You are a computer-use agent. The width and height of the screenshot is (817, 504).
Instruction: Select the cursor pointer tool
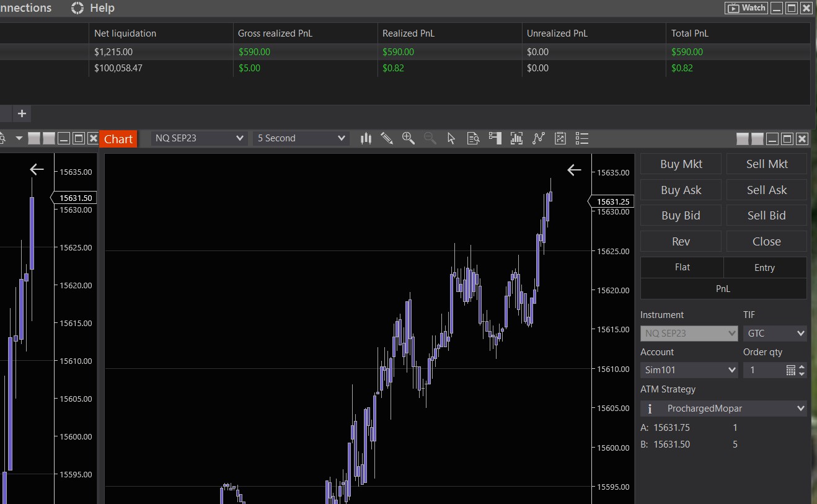451,138
